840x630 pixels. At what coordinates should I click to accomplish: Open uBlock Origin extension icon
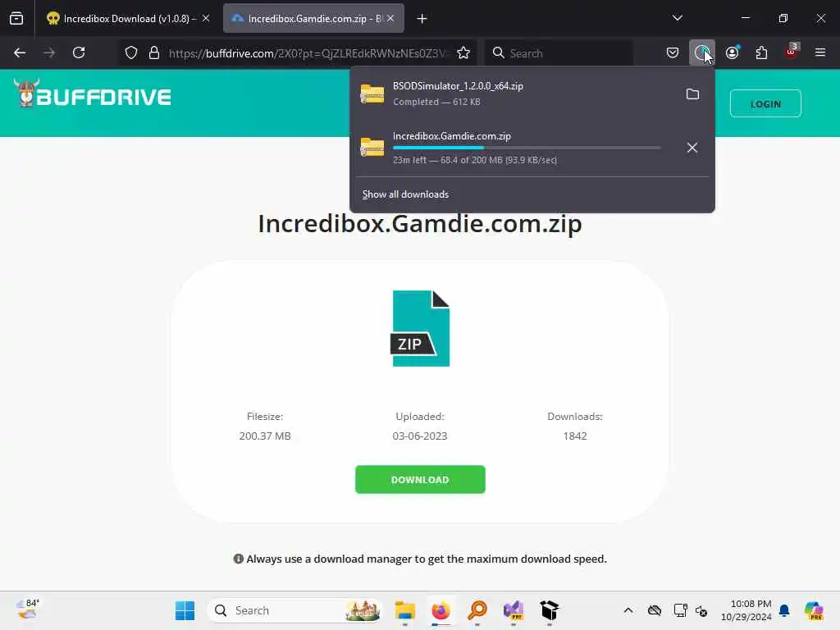pos(792,53)
